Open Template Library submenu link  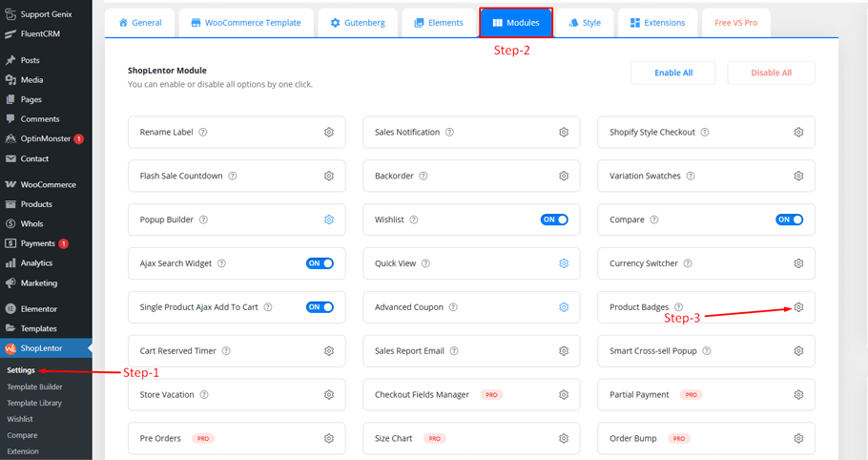point(34,403)
